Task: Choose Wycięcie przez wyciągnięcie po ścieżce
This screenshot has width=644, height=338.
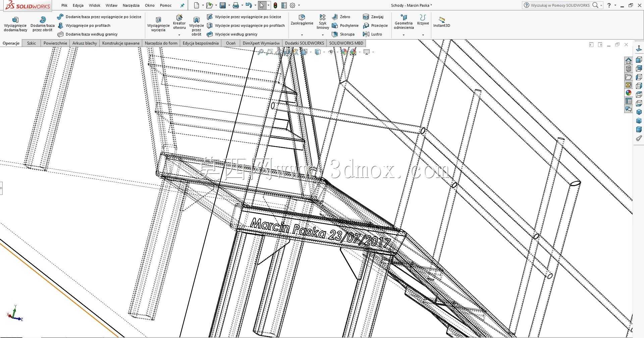Action: coord(244,17)
